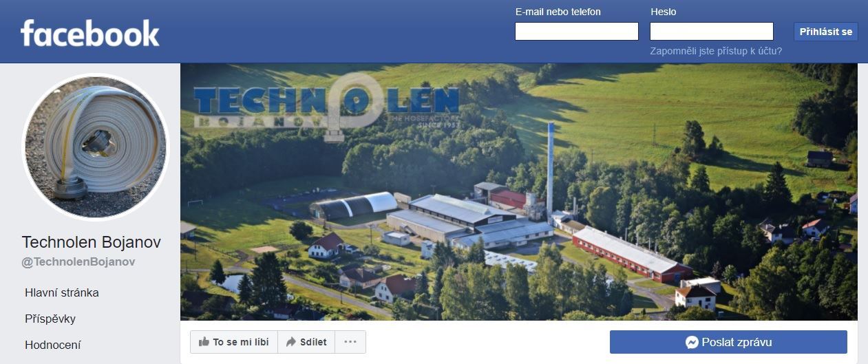The image size is (868, 364).
Task: Open the Příspěvky tab
Action: (x=50, y=319)
